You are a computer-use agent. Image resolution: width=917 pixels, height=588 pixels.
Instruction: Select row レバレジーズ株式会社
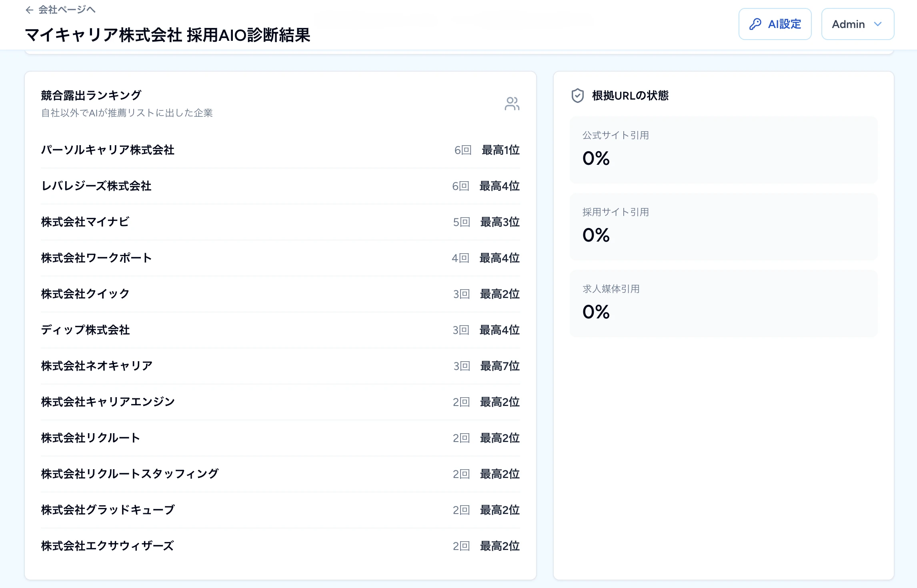click(x=280, y=186)
